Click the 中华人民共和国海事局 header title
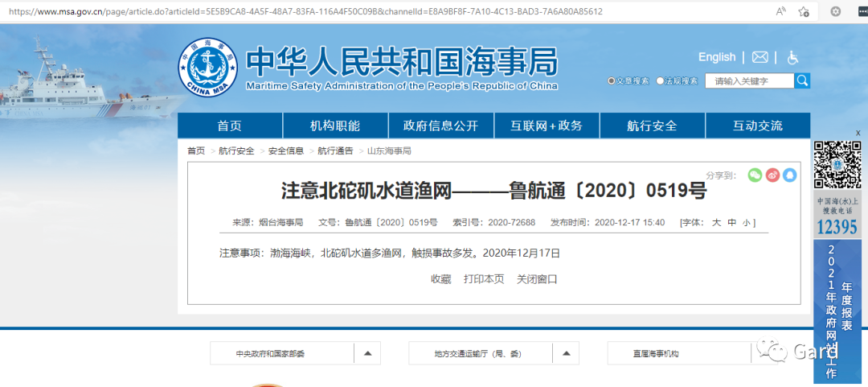This screenshot has width=868, height=387. click(x=401, y=61)
